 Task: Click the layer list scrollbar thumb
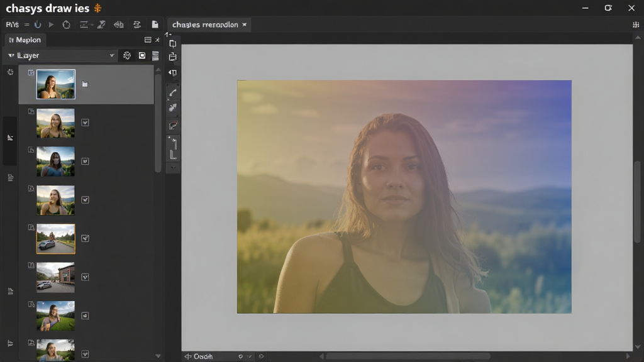(x=158, y=123)
